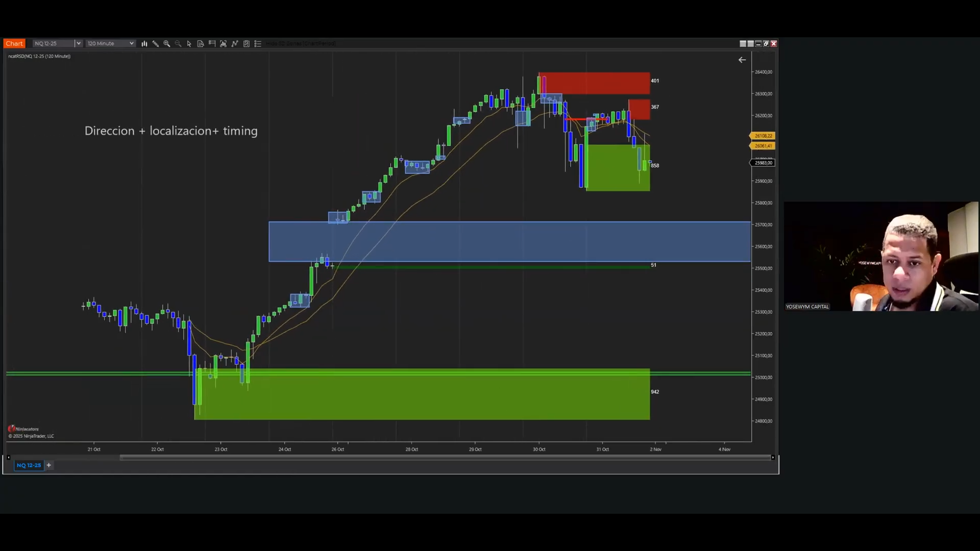The image size is (980, 551).
Task: Select the cursor pointer tool icon
Action: [189, 44]
